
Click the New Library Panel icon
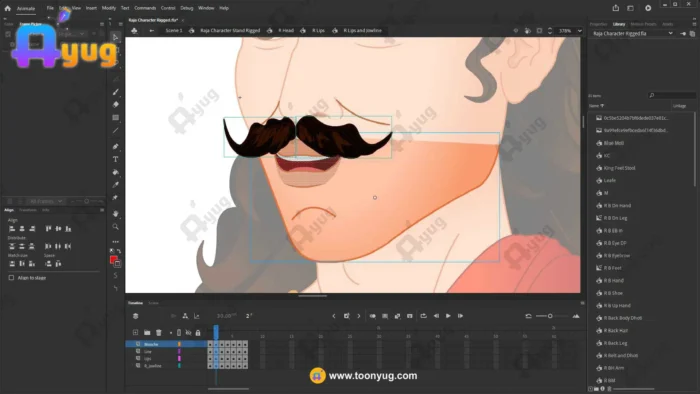coord(692,33)
